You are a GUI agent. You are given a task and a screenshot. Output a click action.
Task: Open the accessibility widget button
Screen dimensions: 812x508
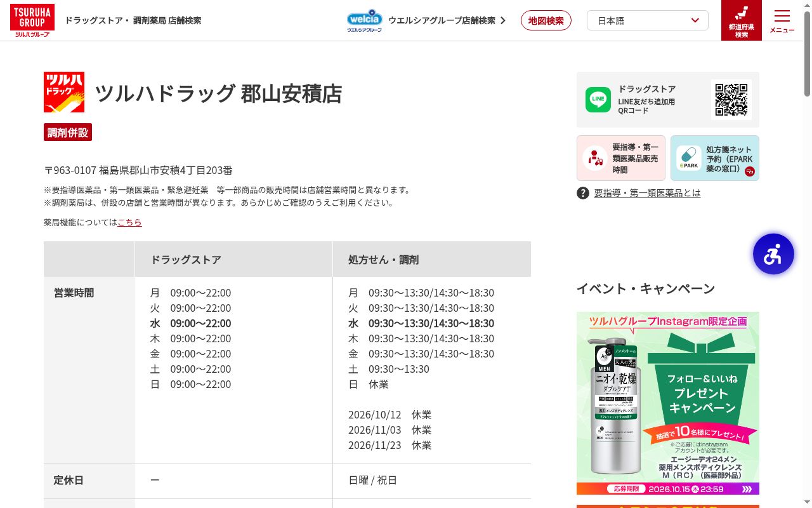point(773,254)
